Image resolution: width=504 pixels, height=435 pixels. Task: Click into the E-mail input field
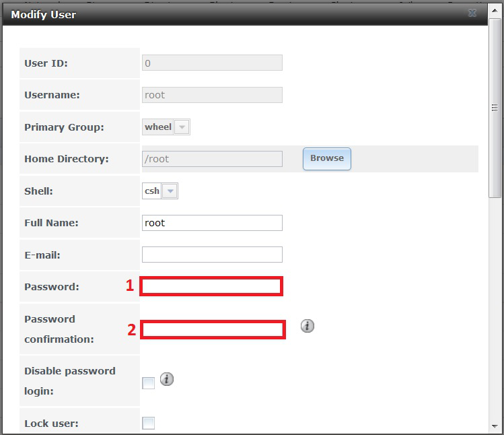212,255
